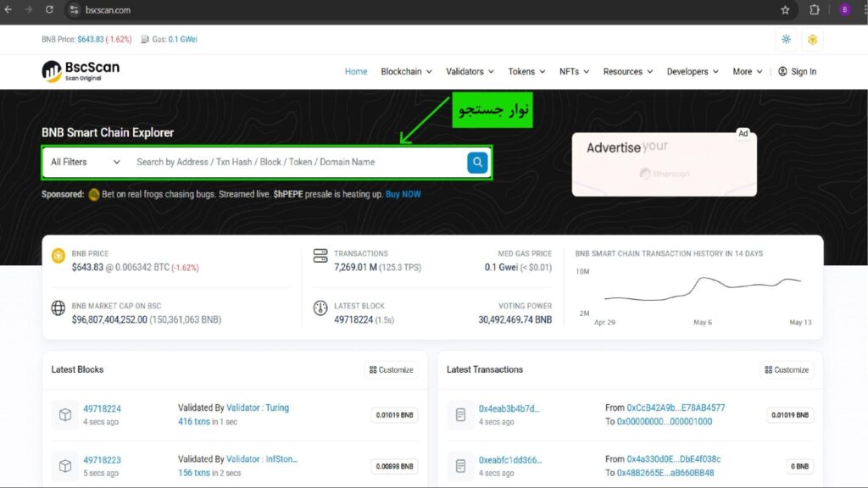Click the 7,269.01 M transactions figure
The height and width of the screenshot is (488, 868).
pos(355,267)
